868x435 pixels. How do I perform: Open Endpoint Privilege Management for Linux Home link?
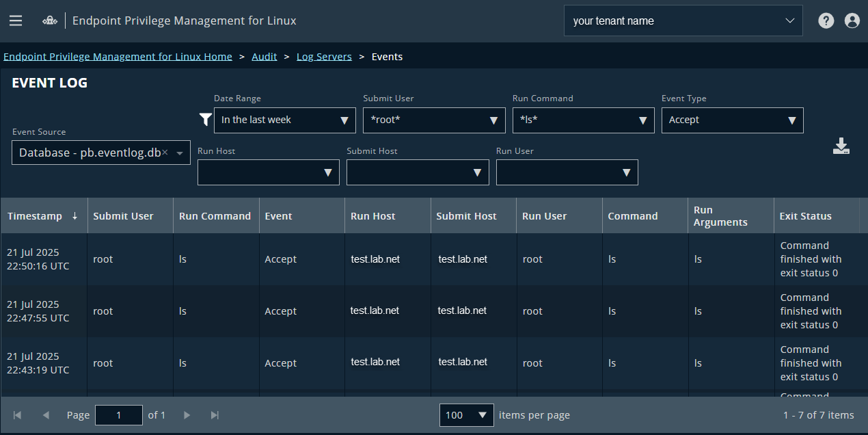[118, 57]
